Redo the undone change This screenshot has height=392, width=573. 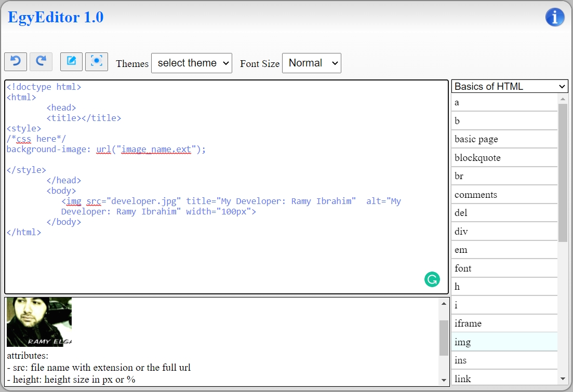click(x=41, y=61)
